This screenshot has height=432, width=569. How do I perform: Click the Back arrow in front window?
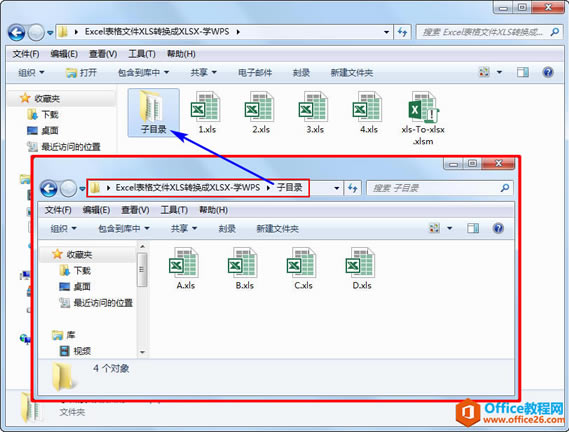click(x=49, y=188)
